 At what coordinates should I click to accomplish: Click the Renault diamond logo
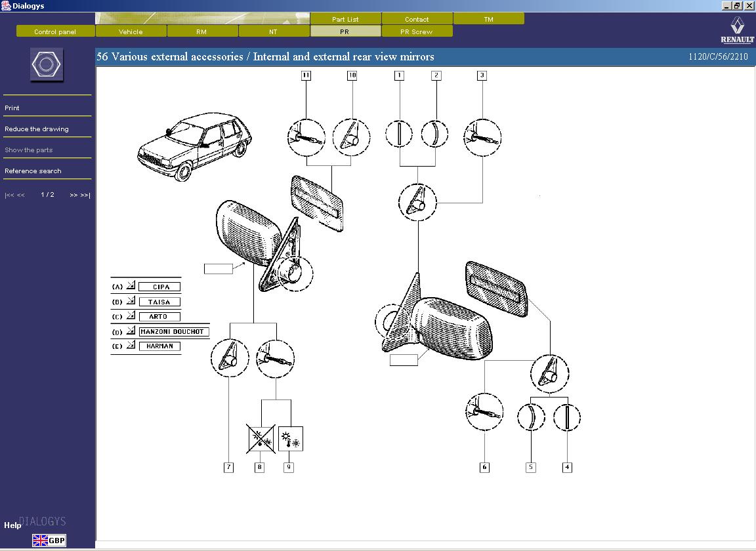click(x=737, y=26)
